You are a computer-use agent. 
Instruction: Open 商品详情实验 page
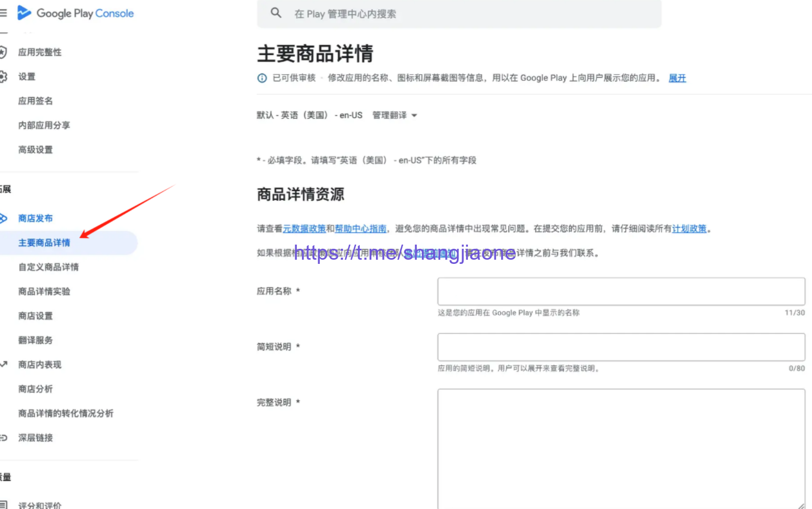44,292
